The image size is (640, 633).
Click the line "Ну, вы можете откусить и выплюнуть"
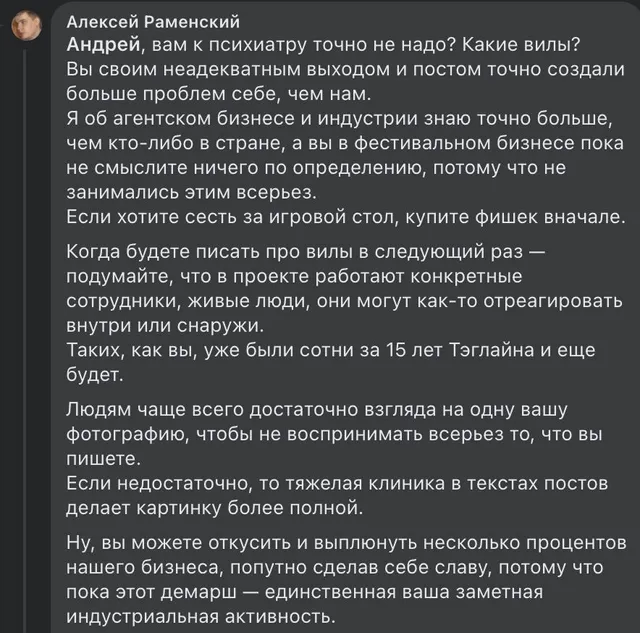[346, 543]
